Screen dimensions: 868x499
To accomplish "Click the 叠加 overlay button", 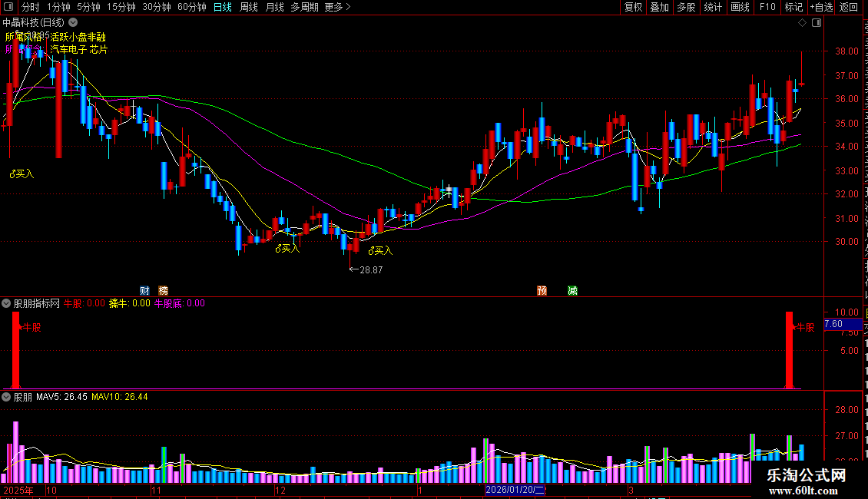I will [x=659, y=7].
